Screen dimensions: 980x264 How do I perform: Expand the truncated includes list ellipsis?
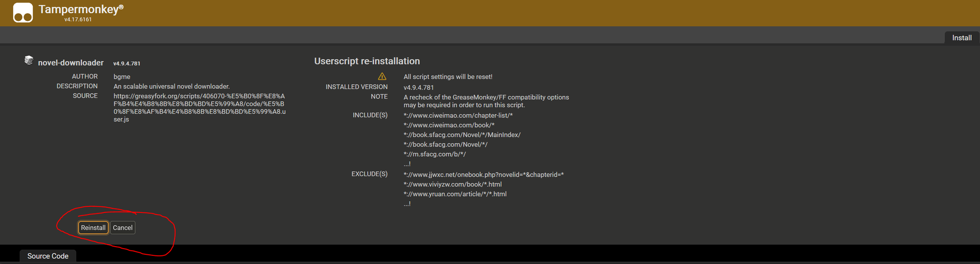pos(407,164)
